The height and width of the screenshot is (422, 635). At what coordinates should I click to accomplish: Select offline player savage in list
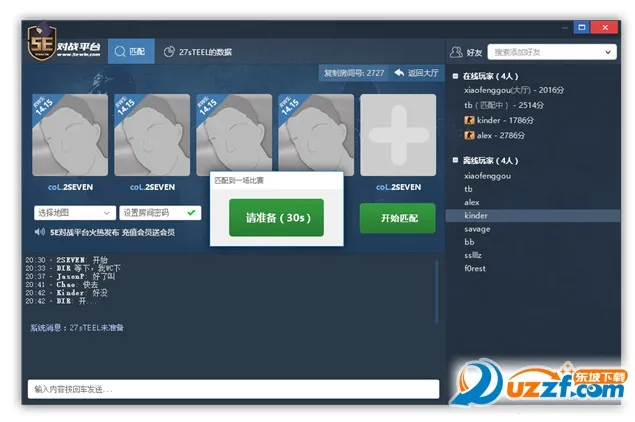point(477,229)
